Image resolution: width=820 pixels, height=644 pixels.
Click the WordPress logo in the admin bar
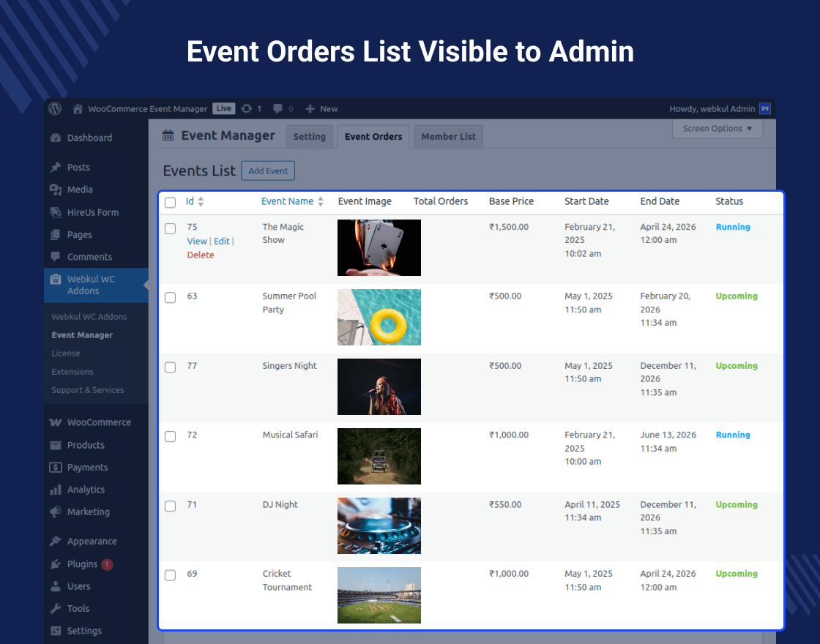point(55,108)
